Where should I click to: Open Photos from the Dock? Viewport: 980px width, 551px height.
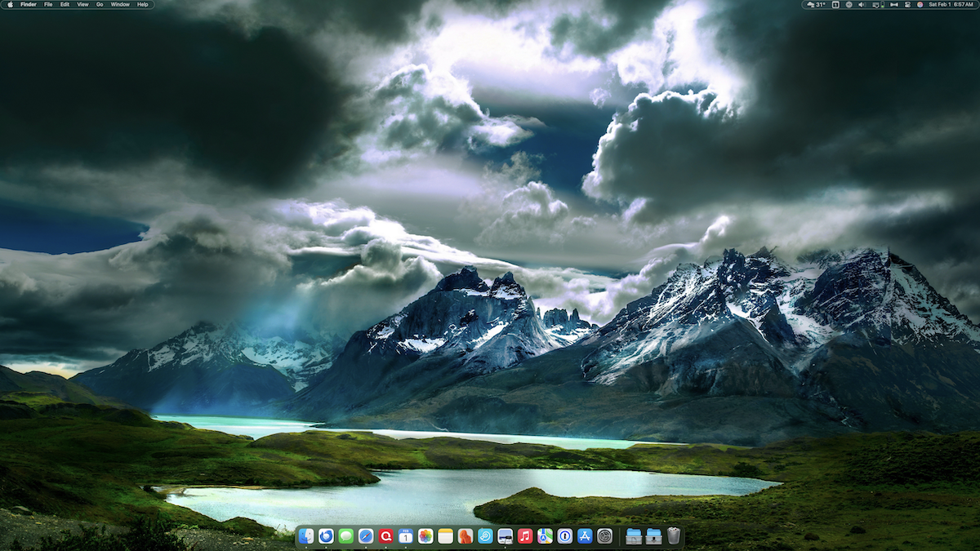click(x=425, y=536)
